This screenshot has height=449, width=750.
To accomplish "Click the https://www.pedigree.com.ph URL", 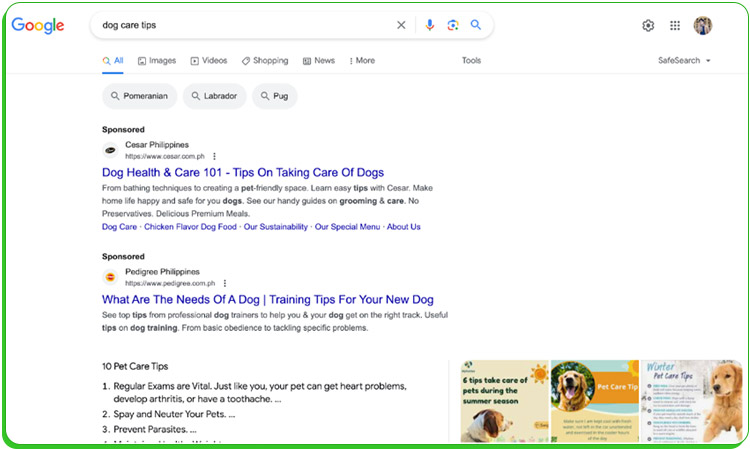I will (x=170, y=283).
